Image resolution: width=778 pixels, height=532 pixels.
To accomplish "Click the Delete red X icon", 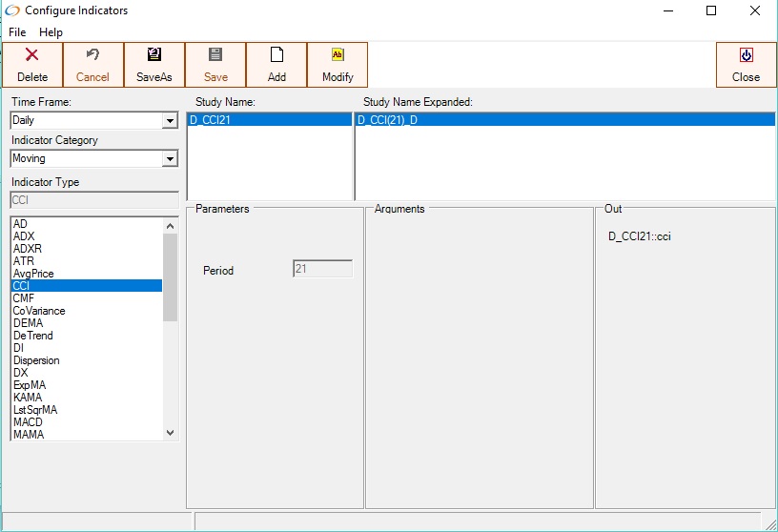I will click(32, 55).
